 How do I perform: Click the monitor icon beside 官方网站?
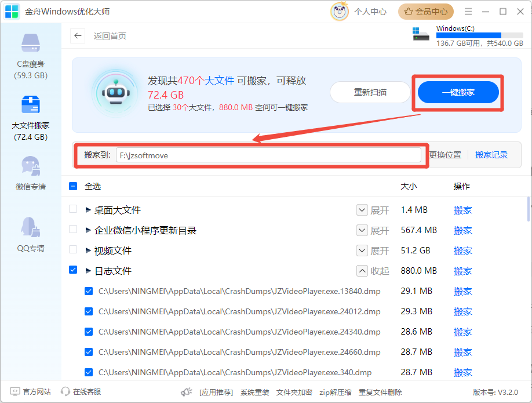point(15,392)
